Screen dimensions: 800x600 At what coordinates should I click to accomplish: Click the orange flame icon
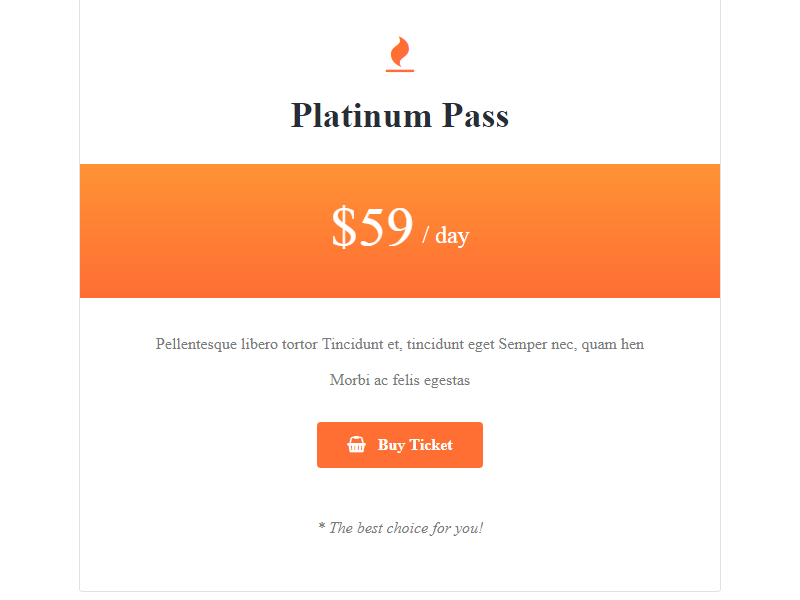[x=400, y=52]
